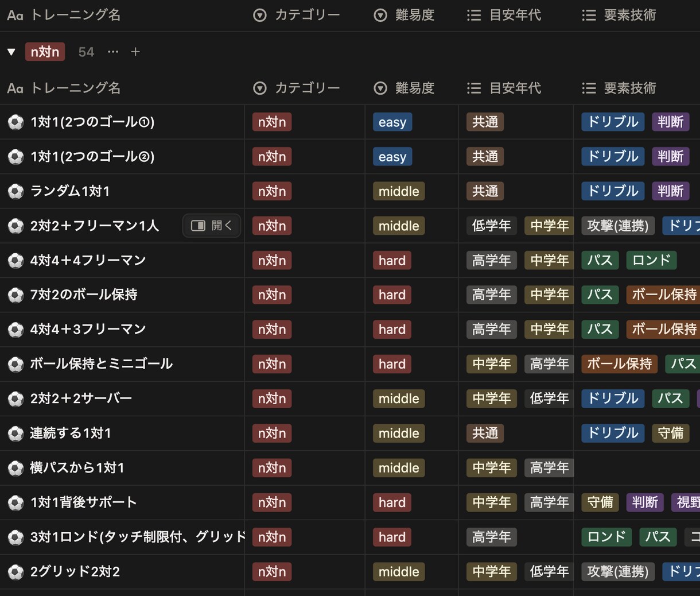Click n対n category tag in 2対2＋2サーバー row

pos(272,398)
